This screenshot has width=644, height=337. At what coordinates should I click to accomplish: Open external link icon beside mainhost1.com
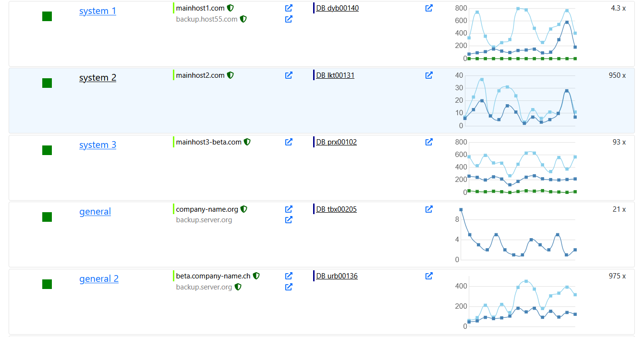[x=289, y=8]
